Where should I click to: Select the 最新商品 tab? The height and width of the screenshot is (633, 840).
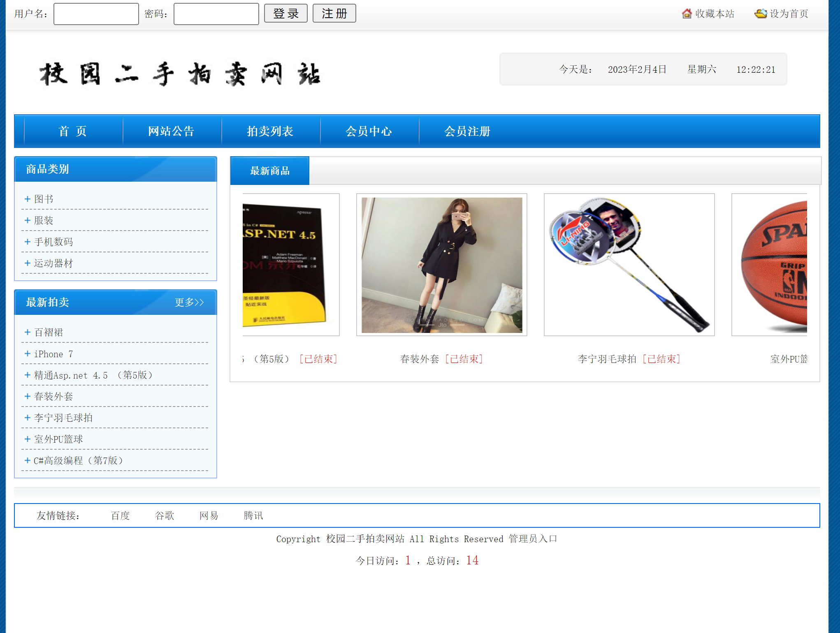[x=270, y=171]
